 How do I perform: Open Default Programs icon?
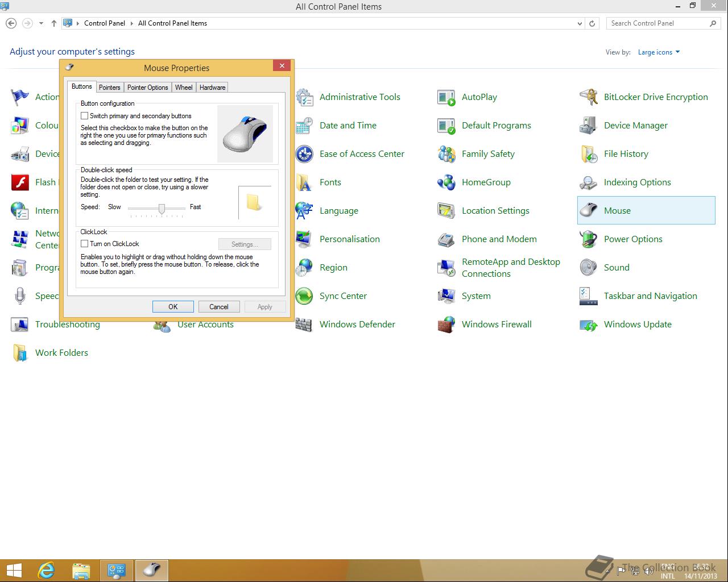[446, 126]
